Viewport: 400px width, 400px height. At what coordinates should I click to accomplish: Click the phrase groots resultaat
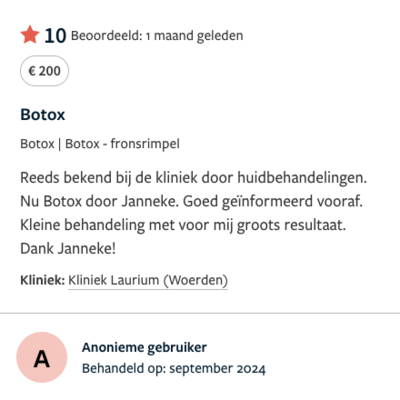click(291, 225)
